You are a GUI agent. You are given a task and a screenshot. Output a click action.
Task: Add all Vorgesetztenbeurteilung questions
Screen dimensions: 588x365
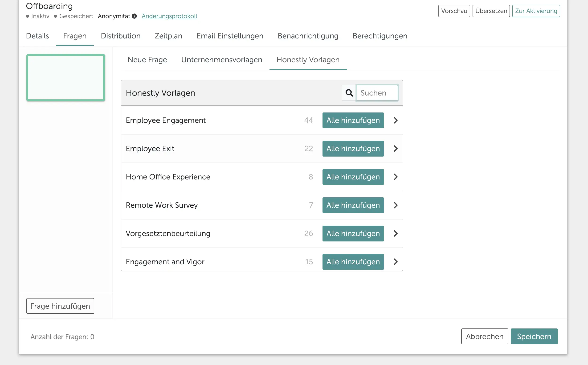[x=353, y=233]
